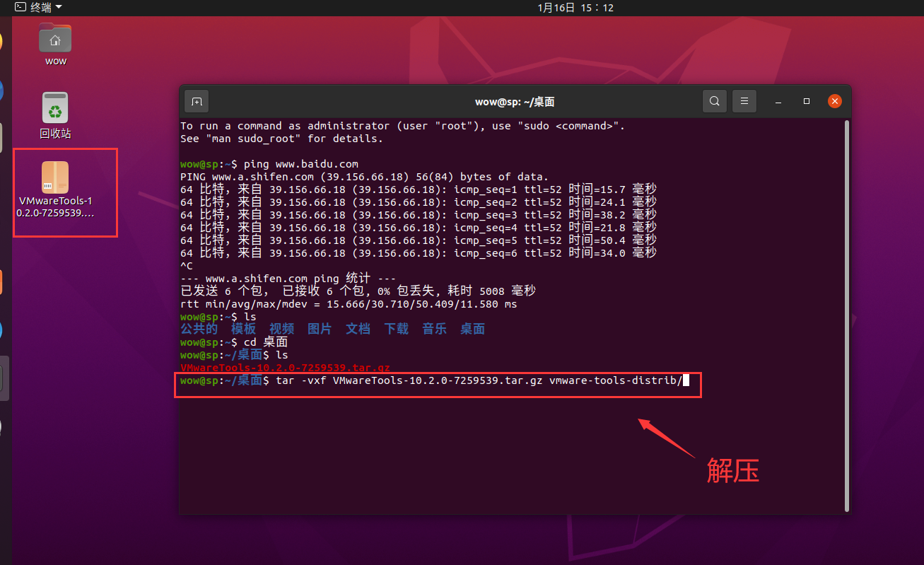This screenshot has width=924, height=565.
Task: Click the 下载 directory in ls output
Action: coord(396,329)
